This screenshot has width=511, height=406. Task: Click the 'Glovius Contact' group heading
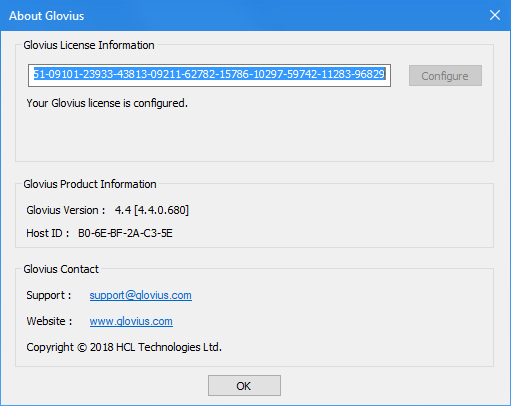pos(61,269)
